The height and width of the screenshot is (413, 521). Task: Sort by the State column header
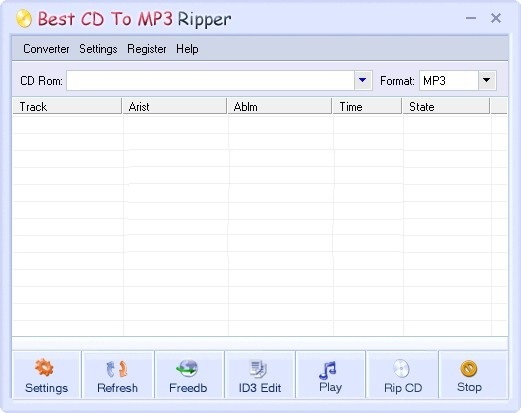446,106
